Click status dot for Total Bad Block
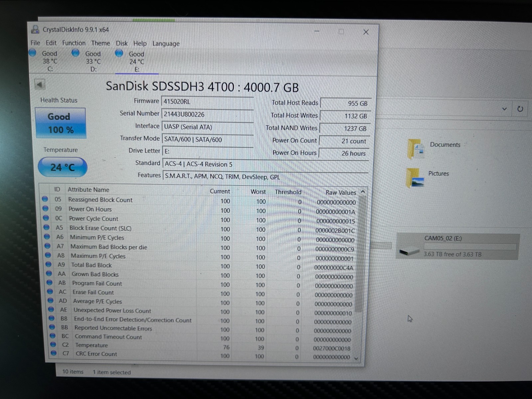The width and height of the screenshot is (532, 399). [49, 264]
